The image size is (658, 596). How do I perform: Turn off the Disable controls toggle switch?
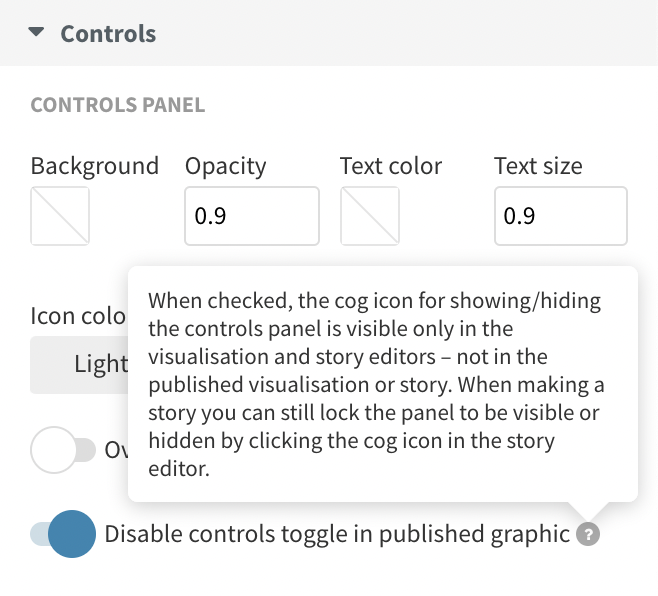(63, 534)
